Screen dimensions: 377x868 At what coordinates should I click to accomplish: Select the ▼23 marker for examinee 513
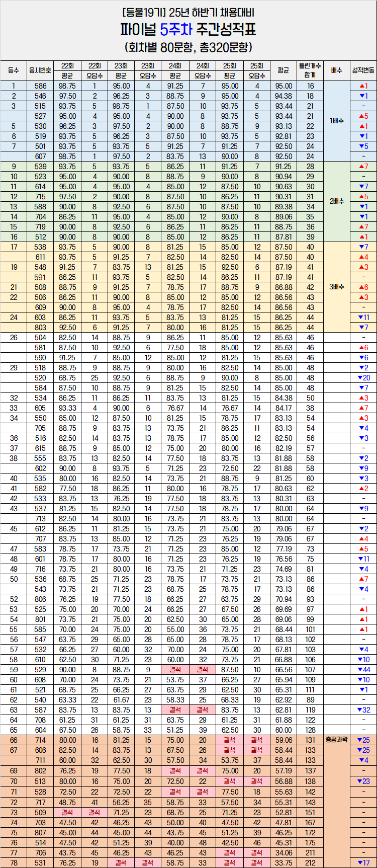(x=363, y=781)
